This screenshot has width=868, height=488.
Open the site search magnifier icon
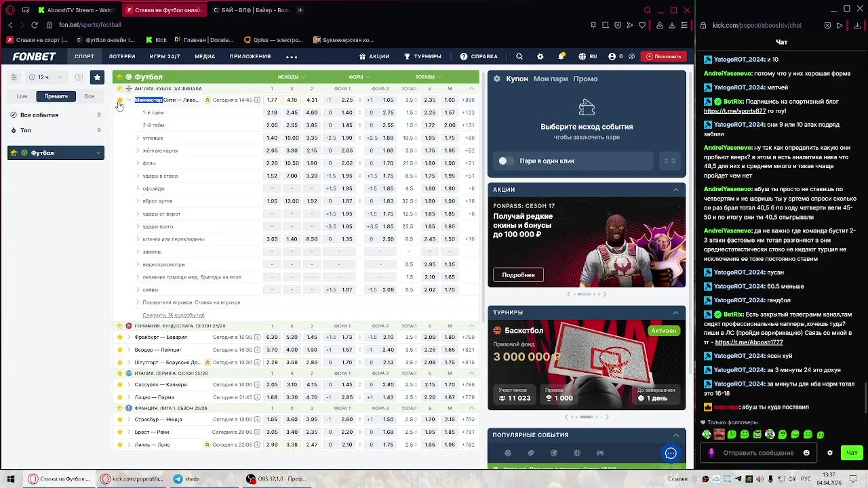pos(519,56)
